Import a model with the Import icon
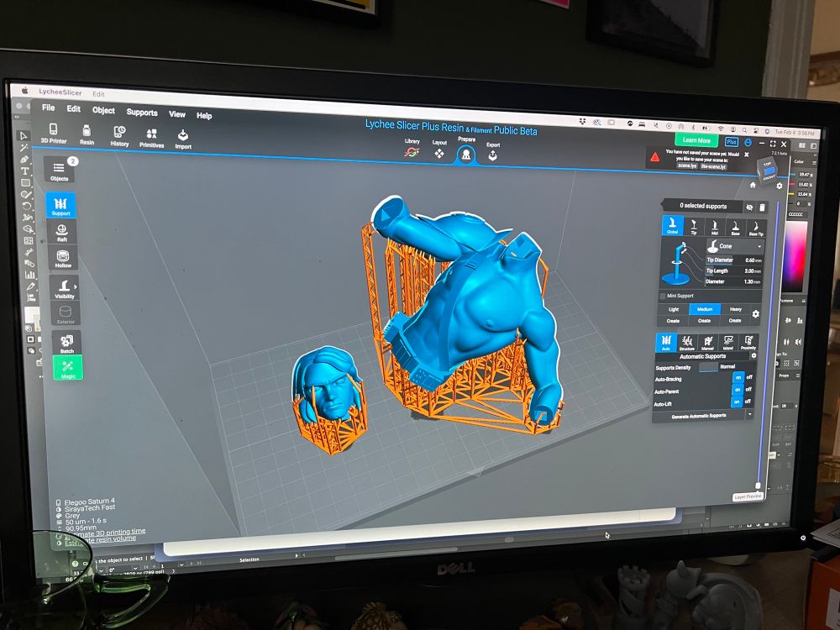 (182, 139)
